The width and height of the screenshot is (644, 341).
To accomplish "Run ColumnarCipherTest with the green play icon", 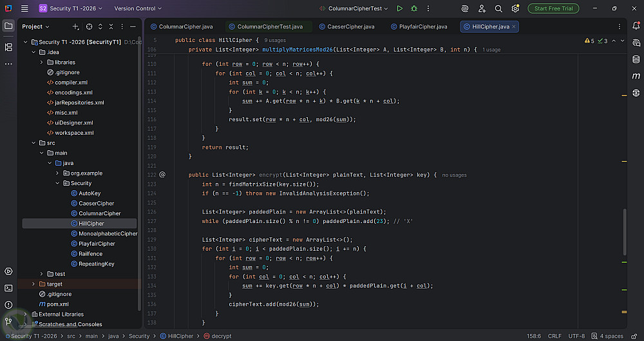I will [x=400, y=8].
